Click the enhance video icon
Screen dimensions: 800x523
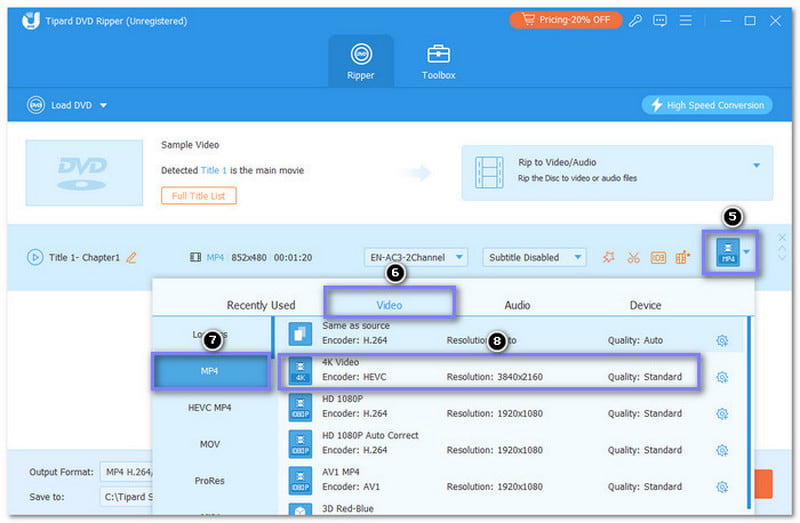point(683,257)
